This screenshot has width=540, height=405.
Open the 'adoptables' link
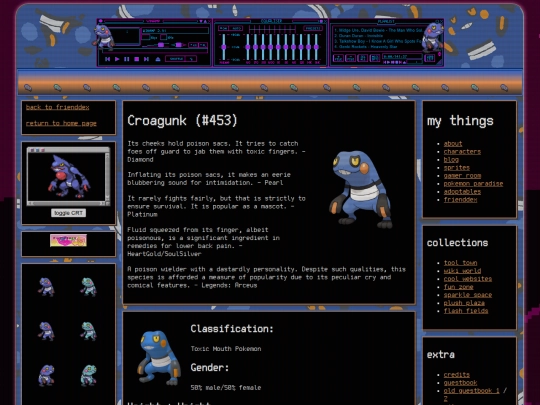click(462, 191)
